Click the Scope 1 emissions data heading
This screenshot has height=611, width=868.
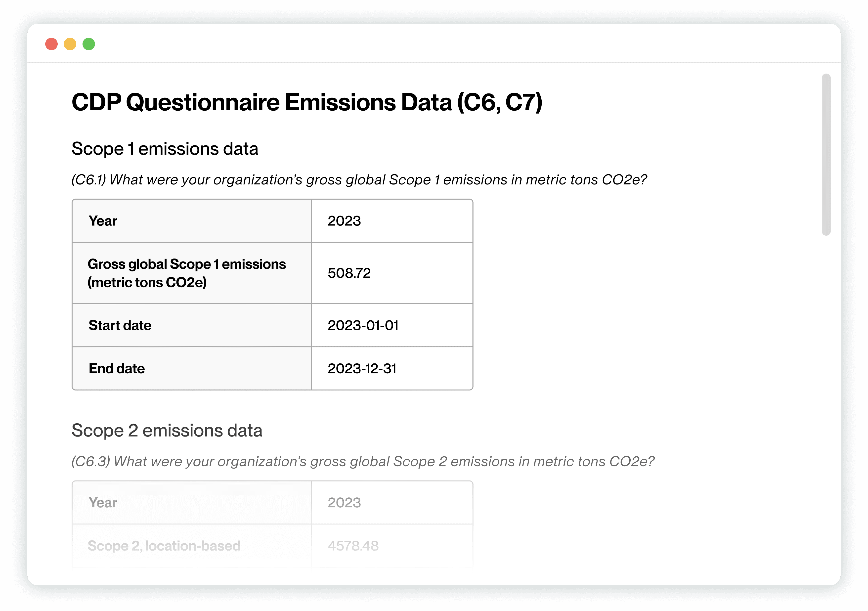tap(165, 149)
